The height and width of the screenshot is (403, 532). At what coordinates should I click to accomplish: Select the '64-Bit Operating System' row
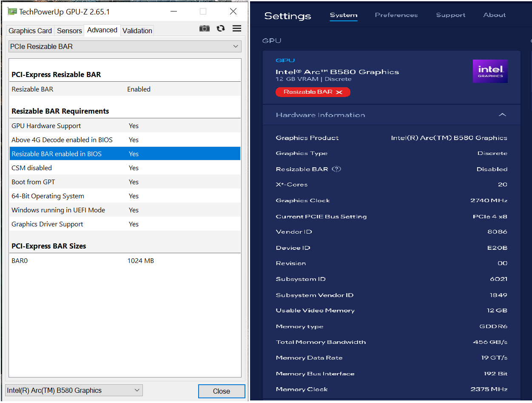(x=125, y=196)
